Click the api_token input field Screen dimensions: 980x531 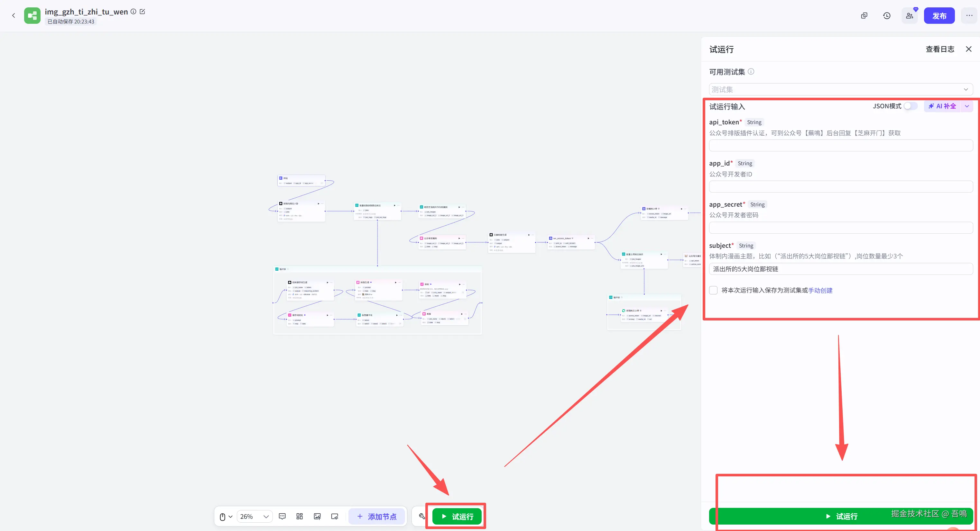pos(841,145)
